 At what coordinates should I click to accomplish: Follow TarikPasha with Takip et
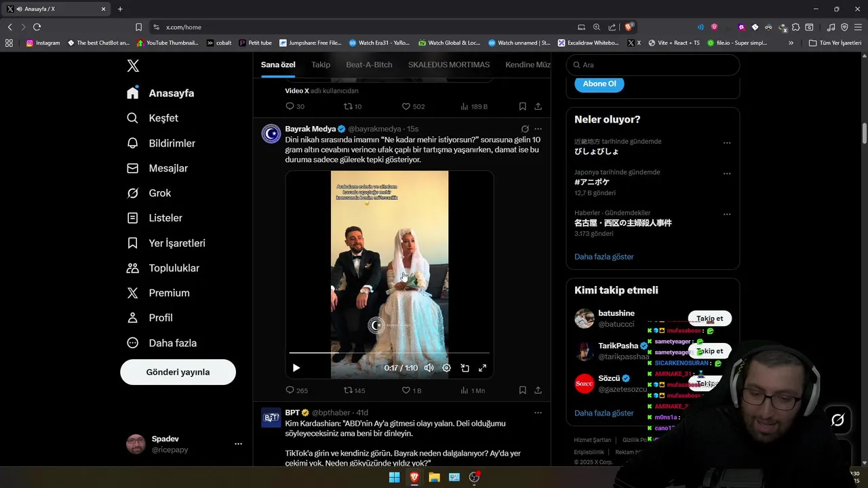click(710, 351)
